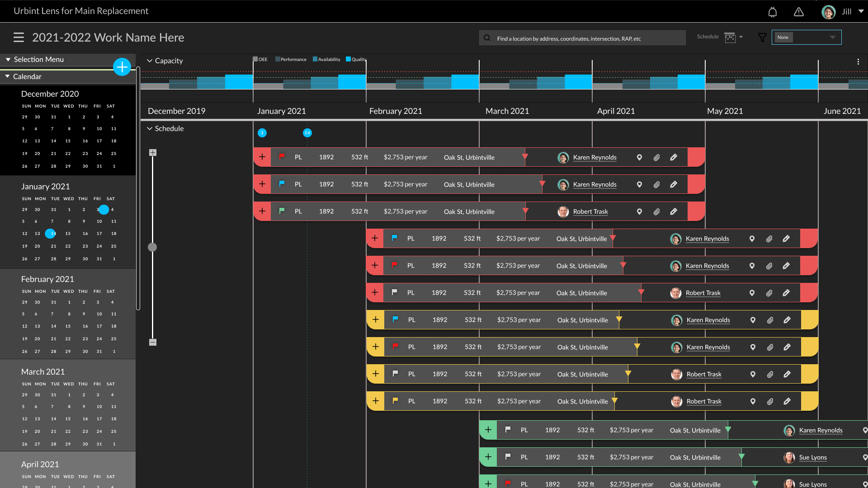Toggle the Performance legend checkbox
The height and width of the screenshot is (488, 868).
(278, 59)
